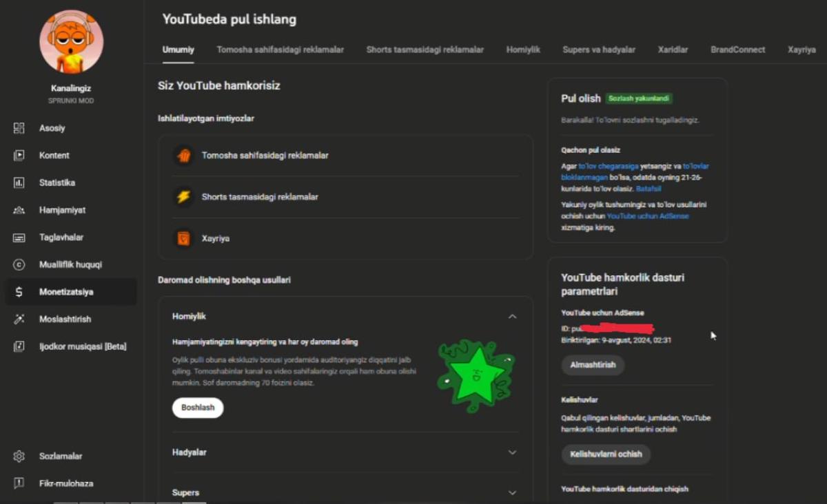
Task: Open the Homiylik tab
Action: (x=523, y=50)
